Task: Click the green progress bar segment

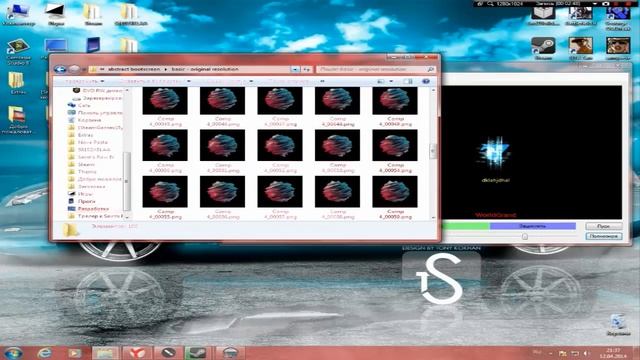Action: (x=465, y=226)
